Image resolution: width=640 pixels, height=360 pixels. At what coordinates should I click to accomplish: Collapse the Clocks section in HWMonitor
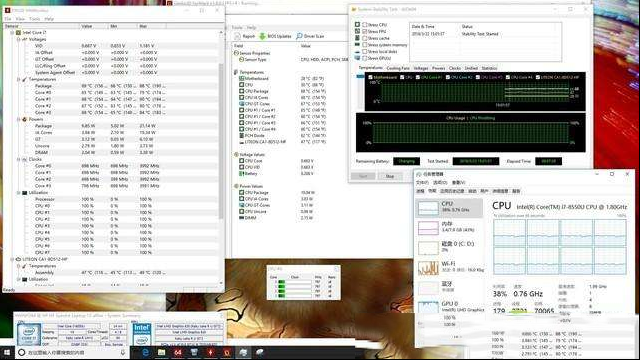(18, 159)
